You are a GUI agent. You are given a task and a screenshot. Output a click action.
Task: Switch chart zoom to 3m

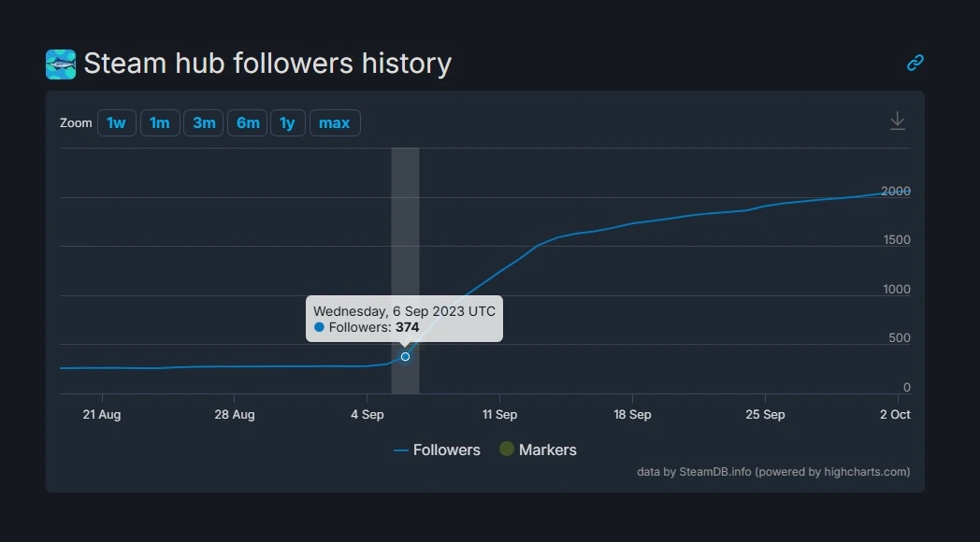click(204, 123)
